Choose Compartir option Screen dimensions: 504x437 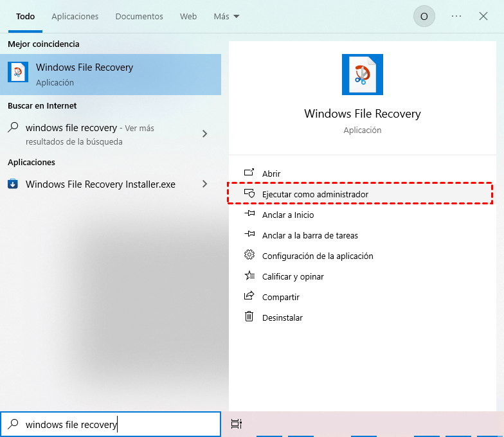[x=363, y=297]
